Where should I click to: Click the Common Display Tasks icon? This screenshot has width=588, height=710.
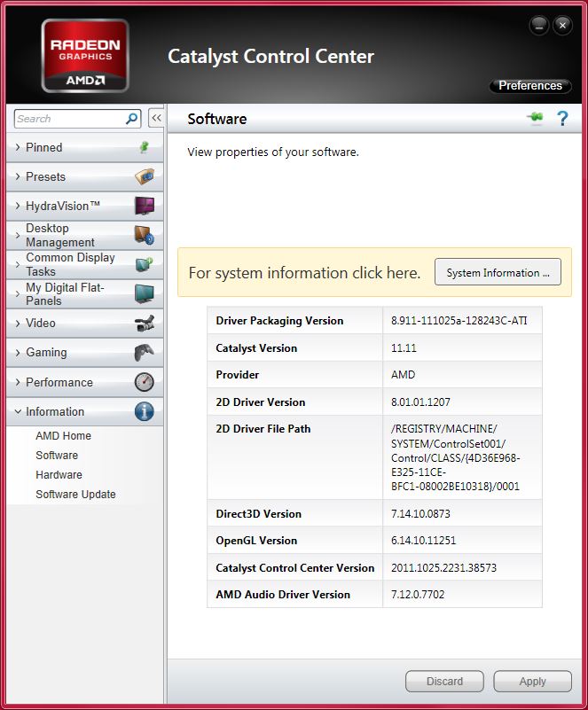coord(145,264)
